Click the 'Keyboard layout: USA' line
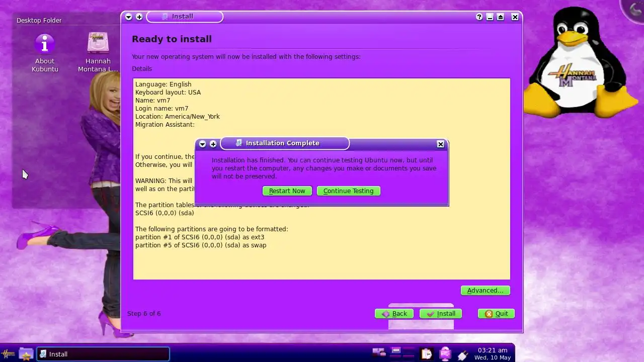 [x=168, y=93]
